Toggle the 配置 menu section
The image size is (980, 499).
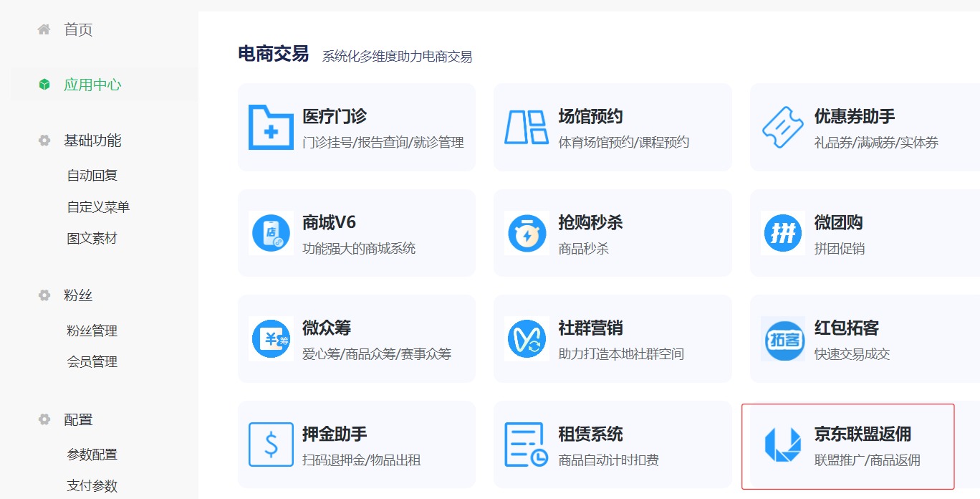pos(78,419)
